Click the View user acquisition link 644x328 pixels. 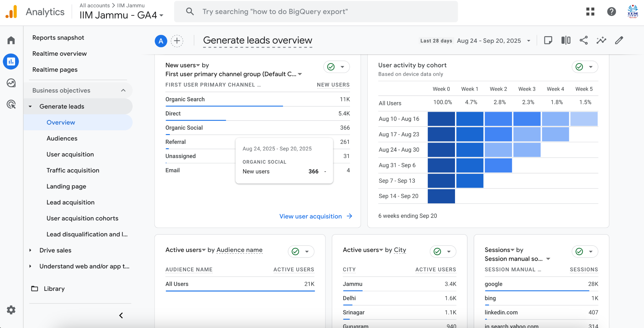point(310,216)
